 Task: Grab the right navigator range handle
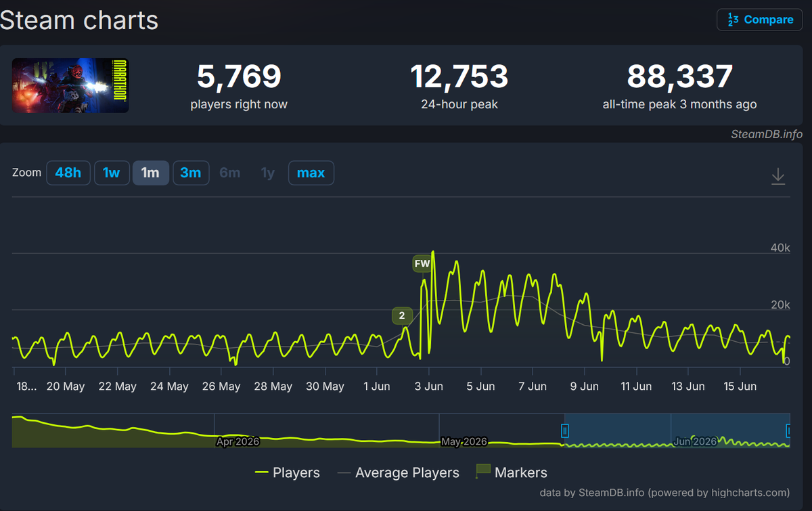click(788, 430)
